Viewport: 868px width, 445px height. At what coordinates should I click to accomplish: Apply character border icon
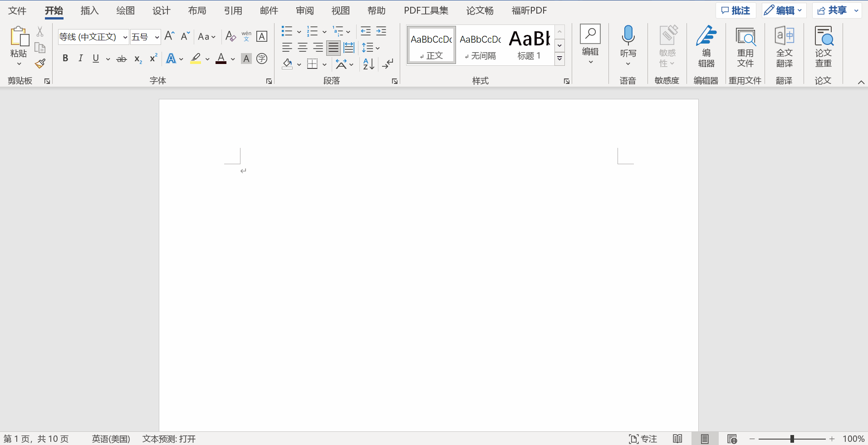(x=262, y=36)
